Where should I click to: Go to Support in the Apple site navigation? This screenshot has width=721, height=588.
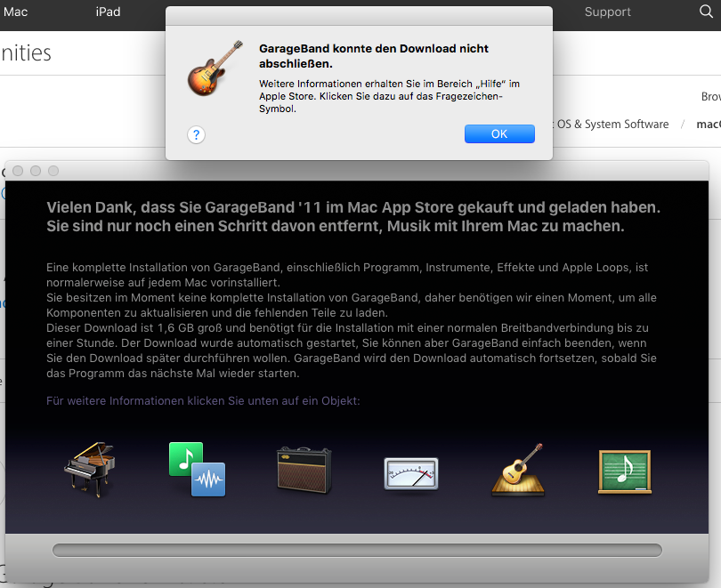tap(607, 12)
